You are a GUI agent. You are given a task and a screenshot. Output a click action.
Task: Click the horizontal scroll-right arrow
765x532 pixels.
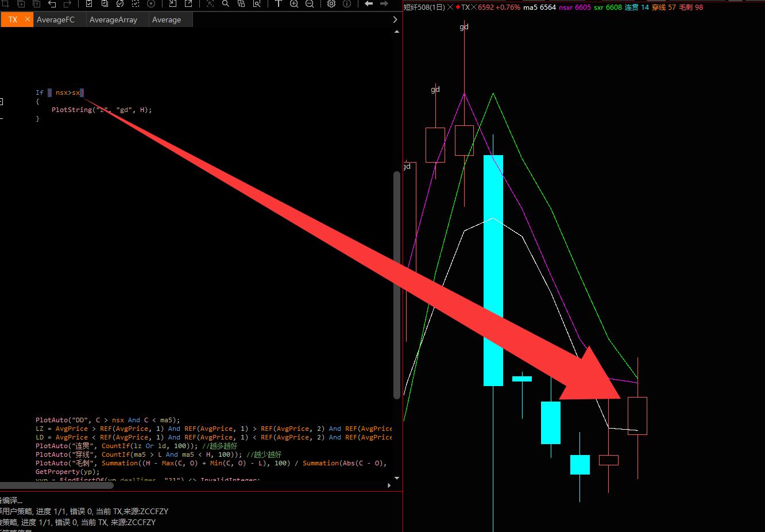389,485
